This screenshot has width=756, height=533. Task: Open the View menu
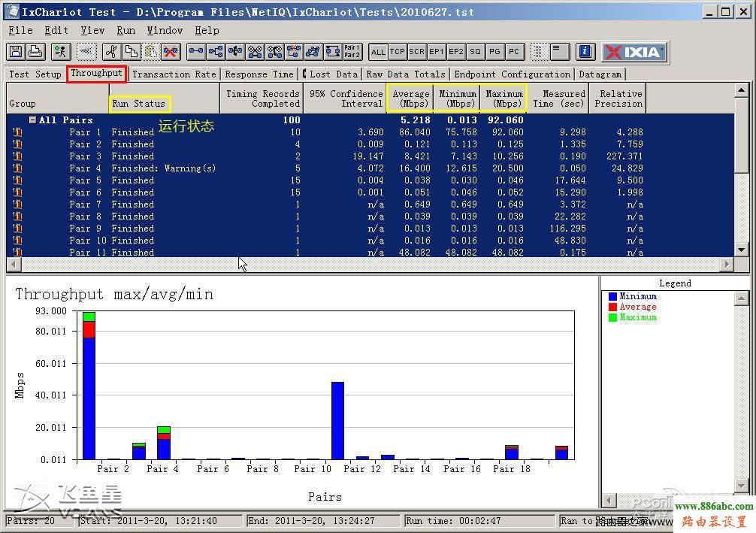click(92, 30)
